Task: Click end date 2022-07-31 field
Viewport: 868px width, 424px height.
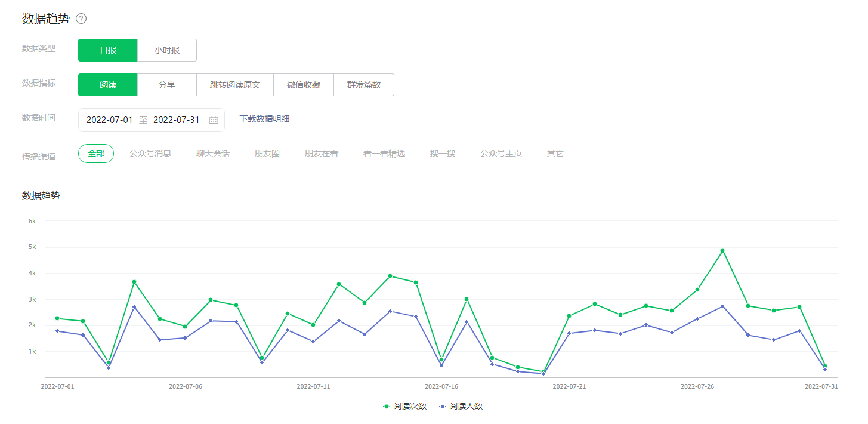Action: 177,120
